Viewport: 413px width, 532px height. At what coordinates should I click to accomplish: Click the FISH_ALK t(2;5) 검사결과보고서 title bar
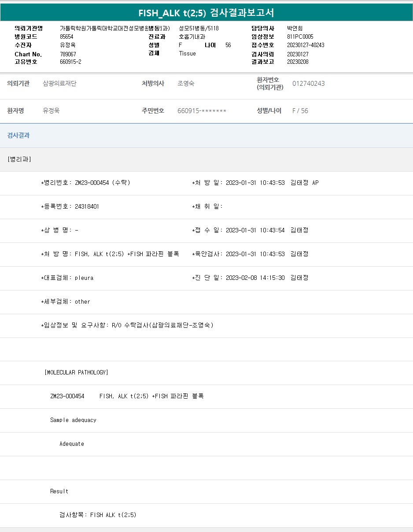tap(206, 13)
